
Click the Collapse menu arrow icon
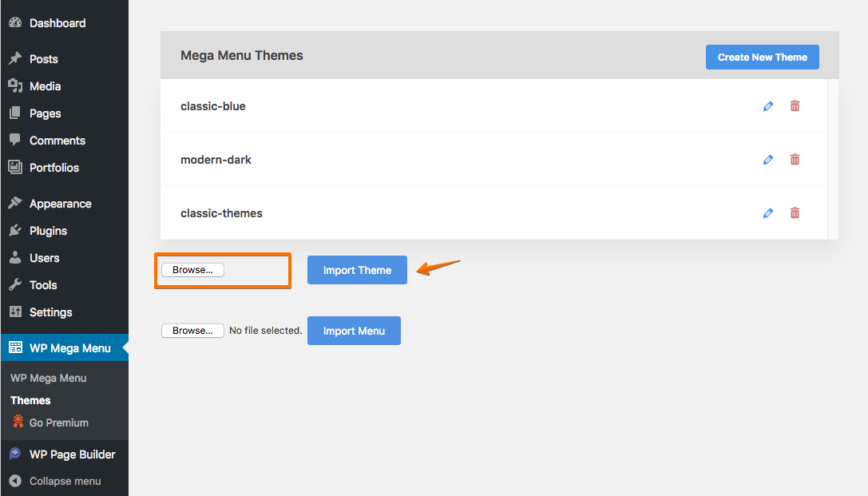click(x=15, y=481)
